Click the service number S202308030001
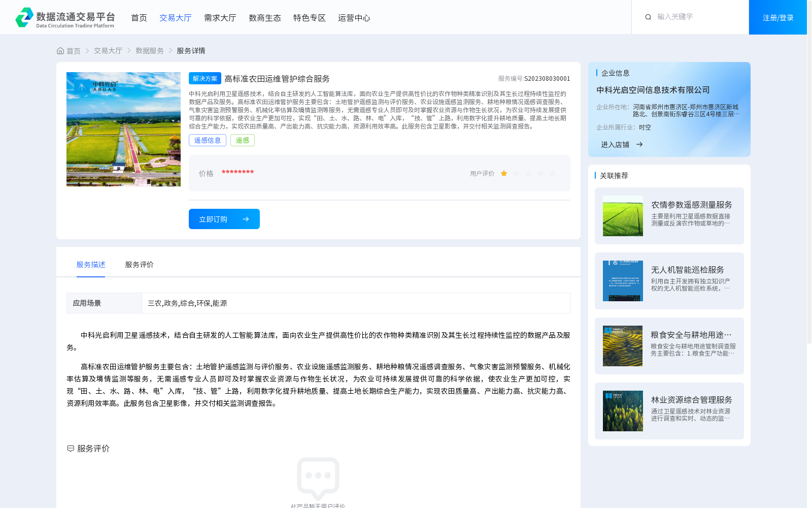Screen dimensions: 812x508 547,79
